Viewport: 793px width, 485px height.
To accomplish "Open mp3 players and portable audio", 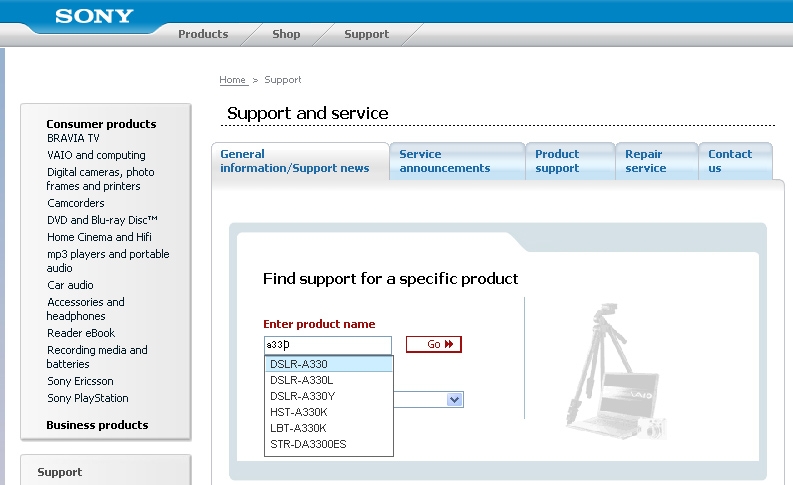I will tap(108, 261).
